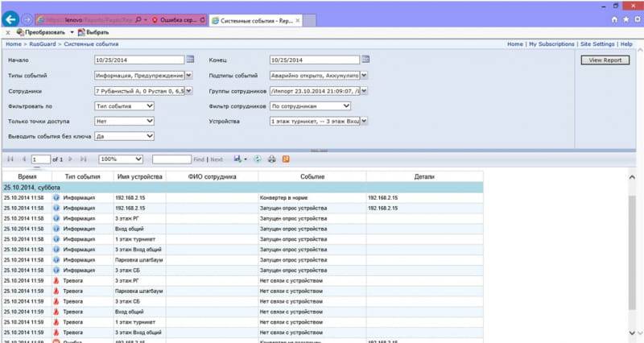Open the report zoom 100% dropdown
Screen dimensions: 644x343
tap(138, 159)
